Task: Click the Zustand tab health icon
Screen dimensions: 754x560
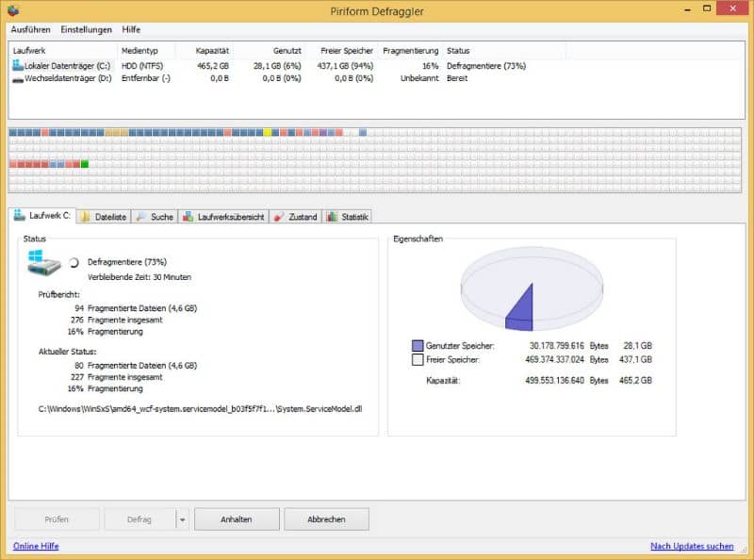Action: click(278, 217)
